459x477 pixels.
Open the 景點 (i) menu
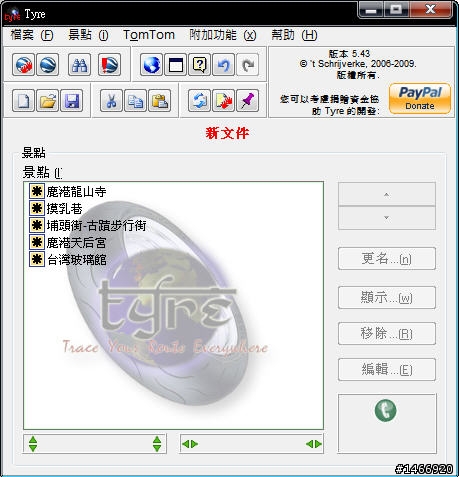[88, 35]
